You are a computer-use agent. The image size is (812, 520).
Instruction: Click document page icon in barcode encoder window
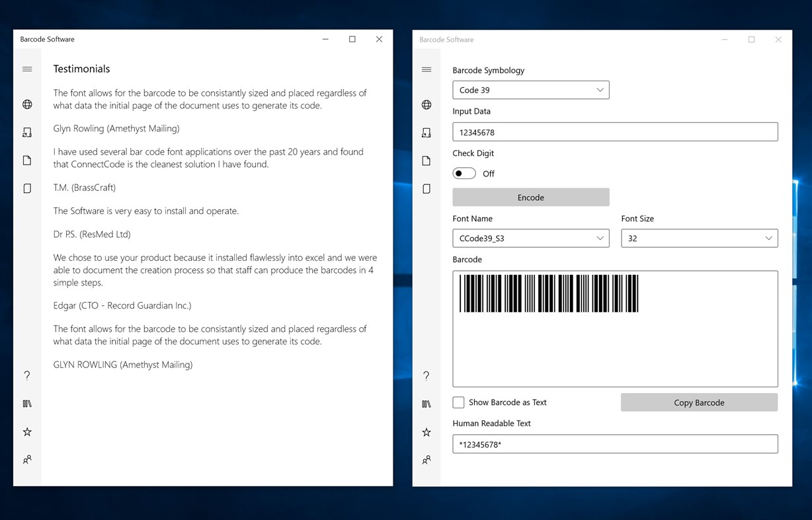coord(426,161)
